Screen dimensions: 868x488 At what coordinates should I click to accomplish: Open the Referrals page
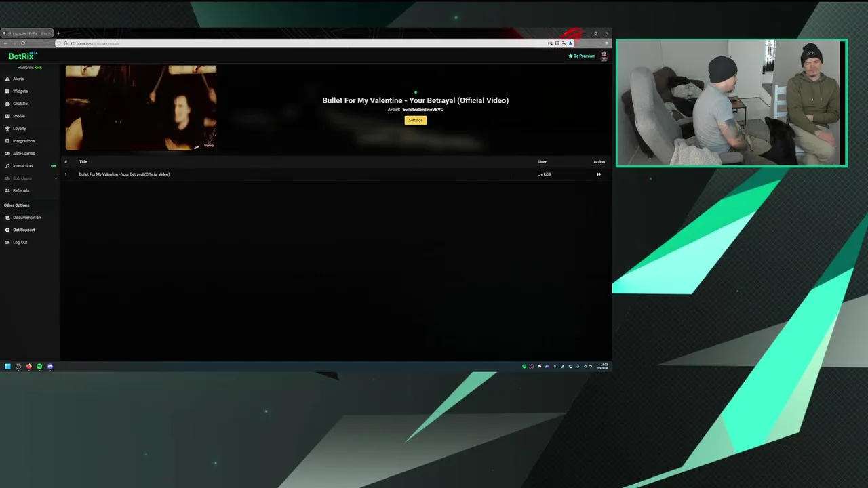[21, 190]
